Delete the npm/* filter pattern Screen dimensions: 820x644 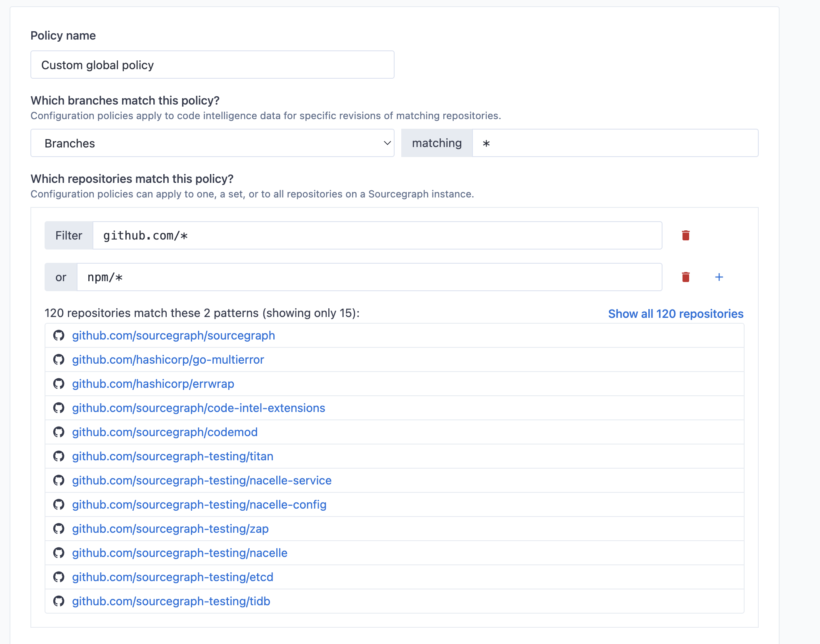tap(685, 277)
